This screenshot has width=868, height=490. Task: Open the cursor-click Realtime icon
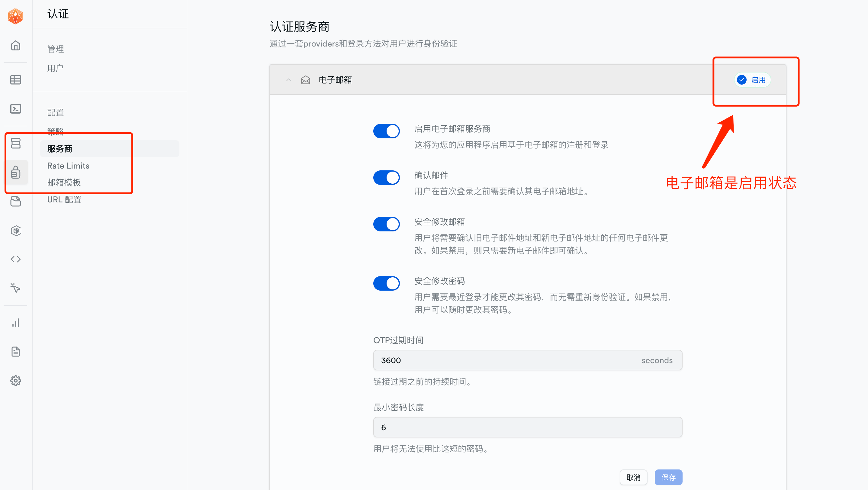click(x=15, y=288)
